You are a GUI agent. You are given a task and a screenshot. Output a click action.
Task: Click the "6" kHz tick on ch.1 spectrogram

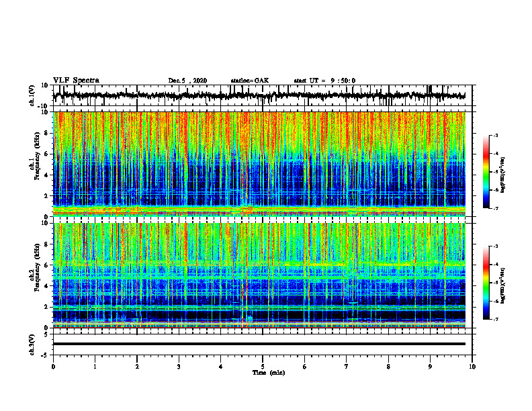point(47,154)
